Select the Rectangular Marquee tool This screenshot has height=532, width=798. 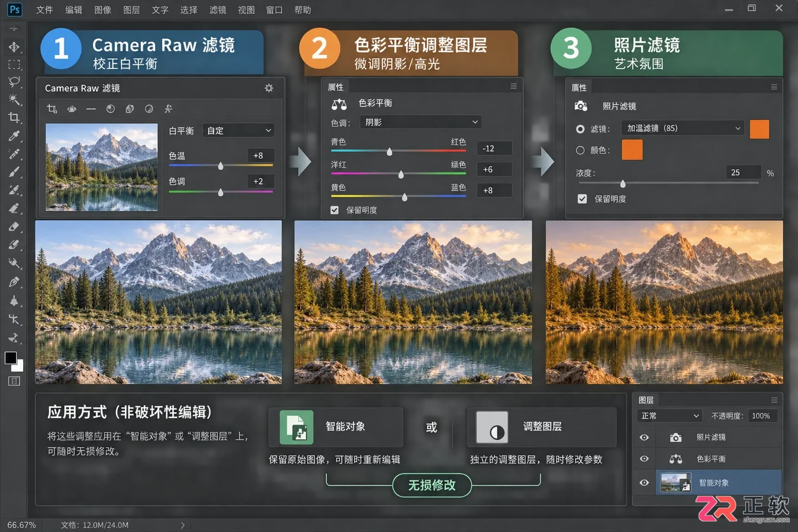tap(14, 64)
